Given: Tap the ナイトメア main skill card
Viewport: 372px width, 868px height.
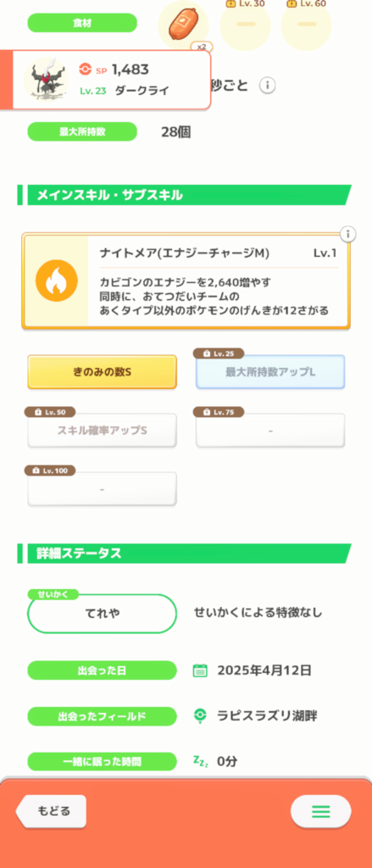Looking at the screenshot, I should click(x=186, y=281).
